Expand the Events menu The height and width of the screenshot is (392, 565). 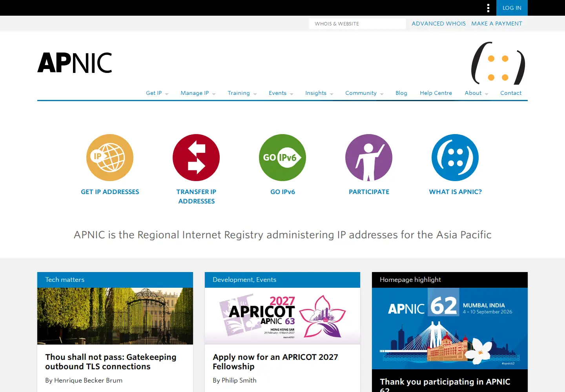point(281,93)
